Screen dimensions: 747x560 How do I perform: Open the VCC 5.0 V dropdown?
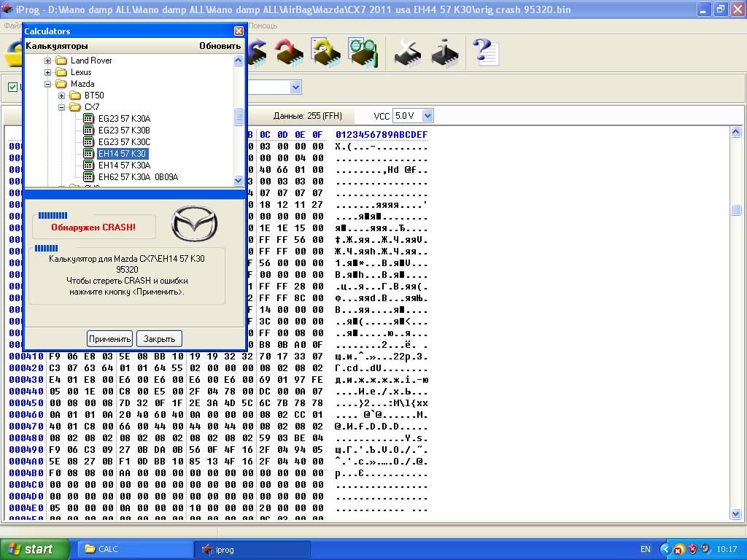[x=427, y=116]
